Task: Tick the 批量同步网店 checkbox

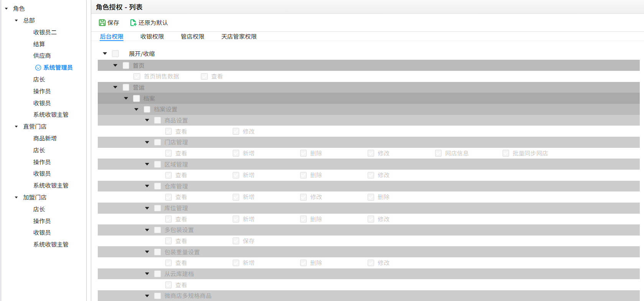Action: tap(506, 153)
